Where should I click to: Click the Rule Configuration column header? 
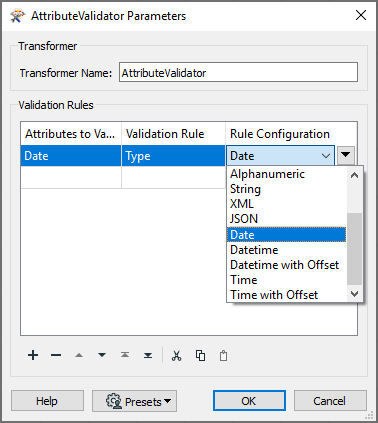[x=292, y=134]
